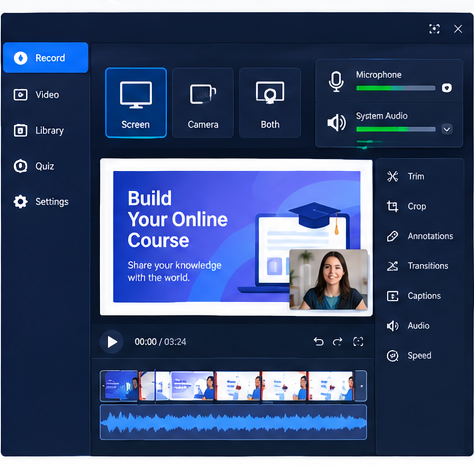Click the undo arrow icon
Screen dimensions: 474x465
tap(319, 342)
